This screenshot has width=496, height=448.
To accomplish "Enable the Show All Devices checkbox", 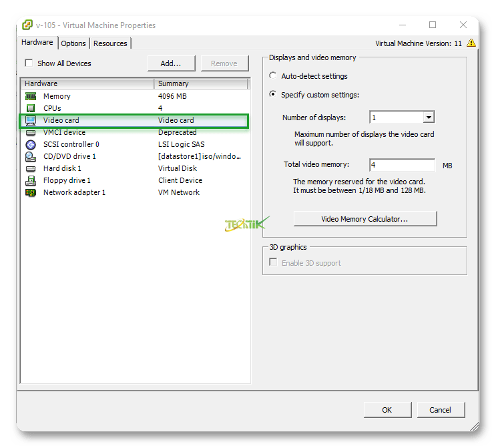I will click(x=29, y=63).
